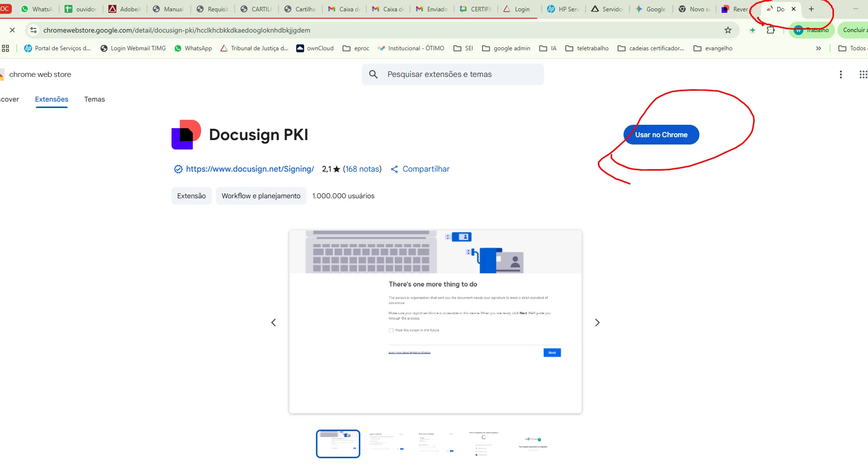This screenshot has width=868, height=473.
Task: Open Login Webmail TJMG bookmark
Action: [133, 48]
